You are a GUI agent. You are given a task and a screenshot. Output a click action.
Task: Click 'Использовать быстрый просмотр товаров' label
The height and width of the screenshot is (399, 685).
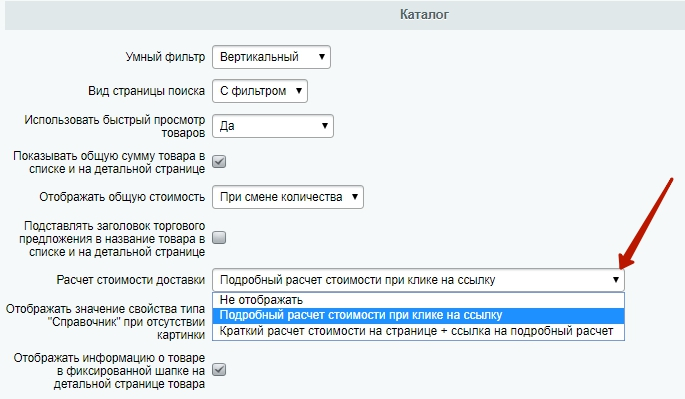114,126
